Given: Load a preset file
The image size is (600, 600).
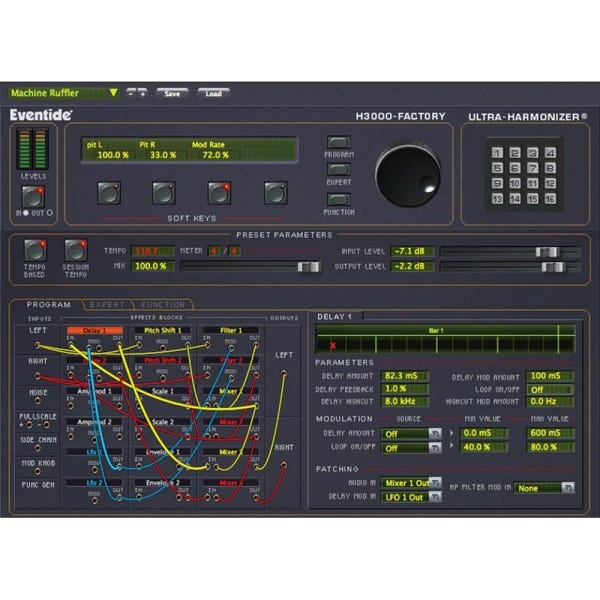Looking at the screenshot, I should click(x=213, y=93).
